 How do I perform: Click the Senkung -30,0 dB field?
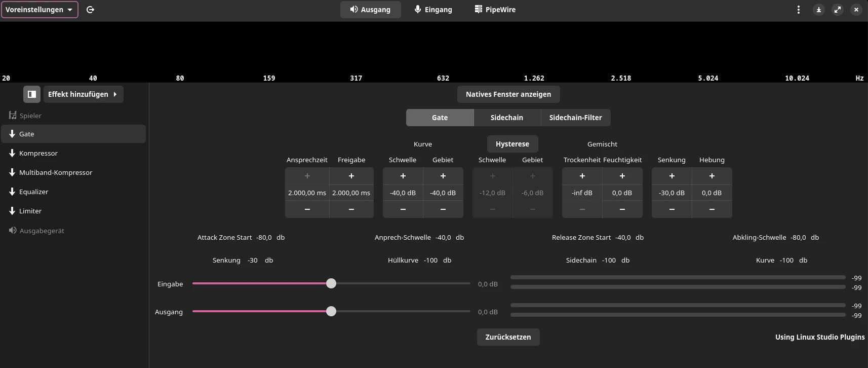[x=672, y=193]
